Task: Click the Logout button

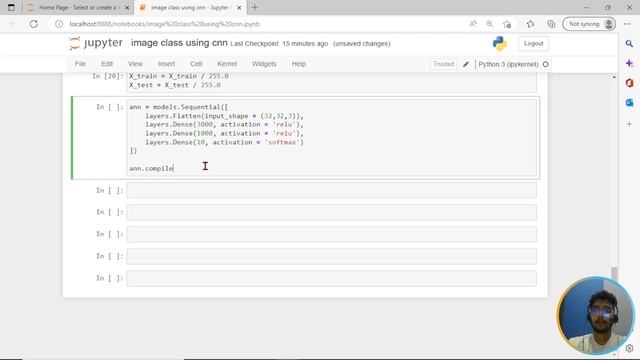Action: point(533,43)
